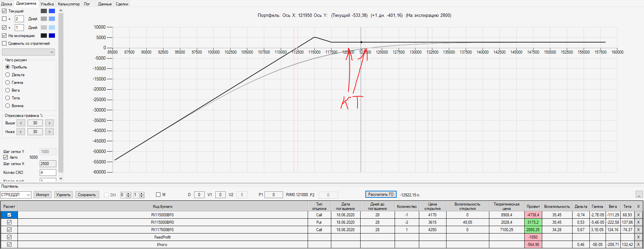644x249 pixels.
Task: Open the Данные tab
Action: click(x=105, y=4)
